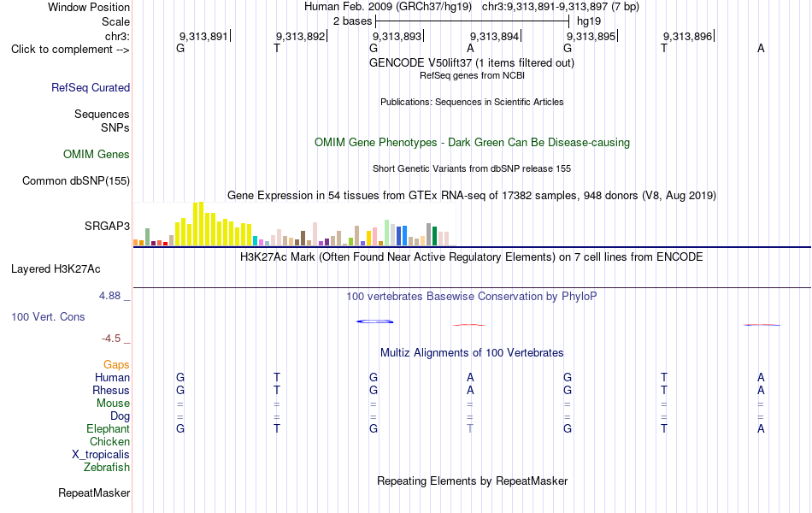Select the SRGAP3 gene expression label
The height and width of the screenshot is (513, 812).
click(x=107, y=226)
